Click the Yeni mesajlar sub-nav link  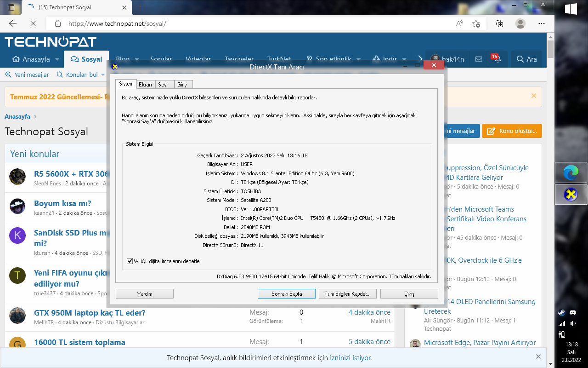click(x=27, y=75)
